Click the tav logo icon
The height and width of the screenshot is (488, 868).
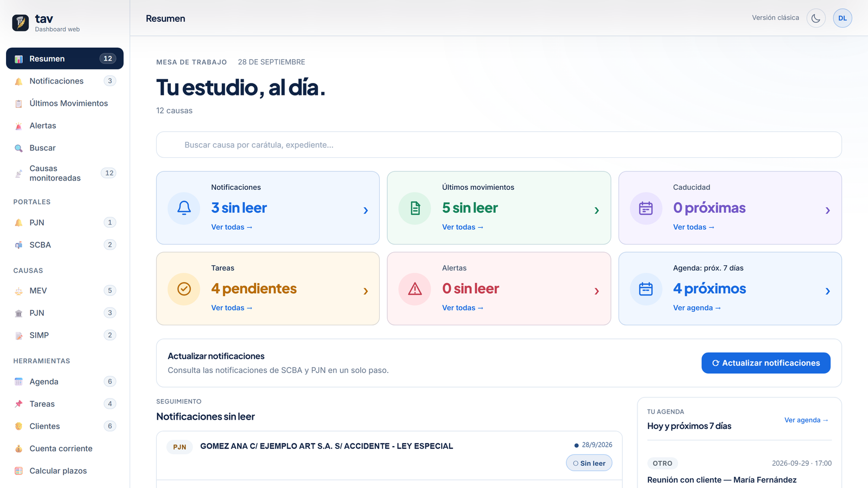tap(21, 23)
